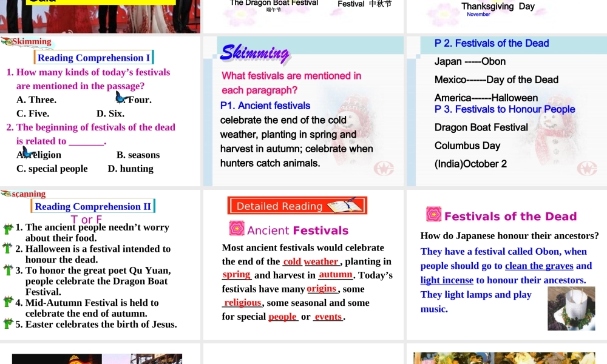Click the "Mexico------Day of the Dead" line
Image resolution: width=607 pixels, height=364 pixels.
(497, 79)
